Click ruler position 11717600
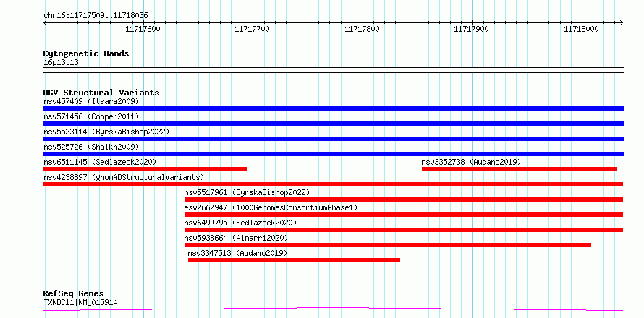The image size is (644, 318). [143, 29]
